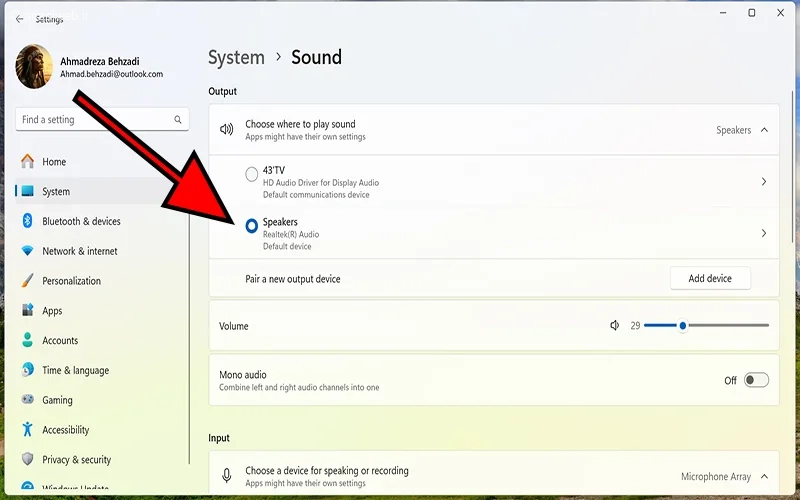Viewport: 800px width, 500px height.
Task: Click the Network & internet Wi-Fi icon
Action: tap(27, 251)
